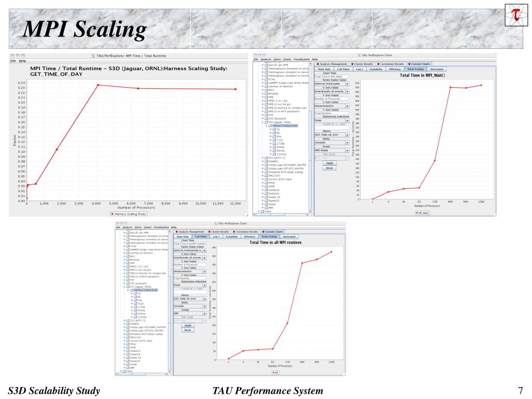Click S3D (Jaguar, ORNL) folder icon in MPI_Wait window

point(267,122)
